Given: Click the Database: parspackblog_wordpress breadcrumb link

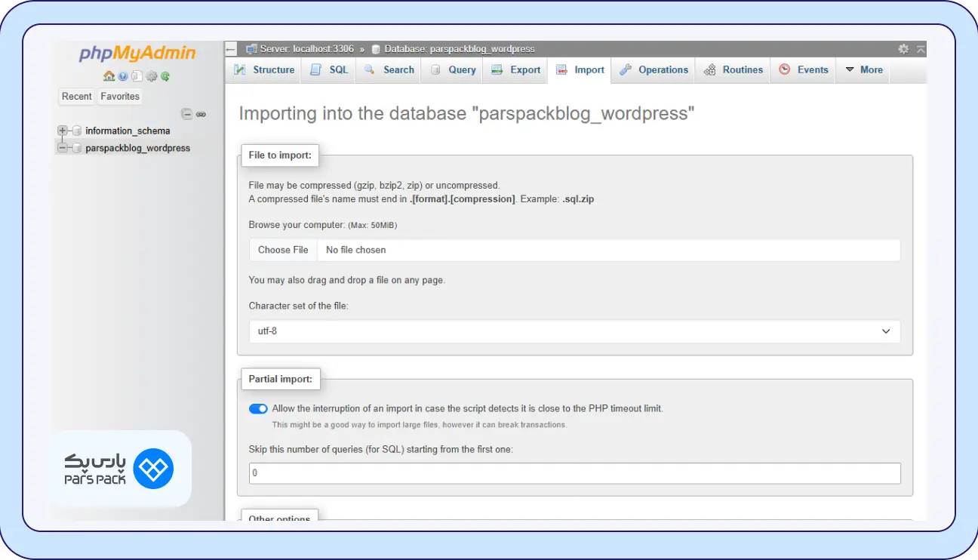Looking at the screenshot, I should click(x=460, y=49).
